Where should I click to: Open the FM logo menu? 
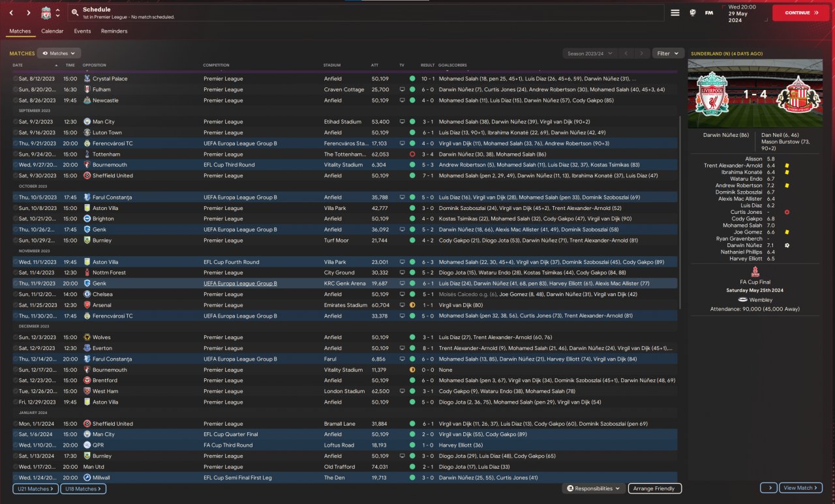coord(709,12)
